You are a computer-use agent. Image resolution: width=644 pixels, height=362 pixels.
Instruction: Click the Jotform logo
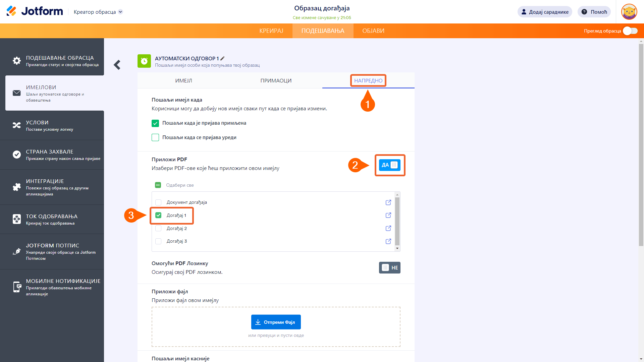35,11
